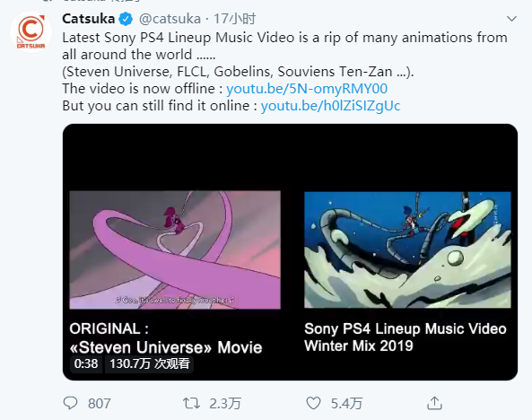532x420 pixels.
Task: Open the 17小时 timestamp
Action: click(x=234, y=19)
